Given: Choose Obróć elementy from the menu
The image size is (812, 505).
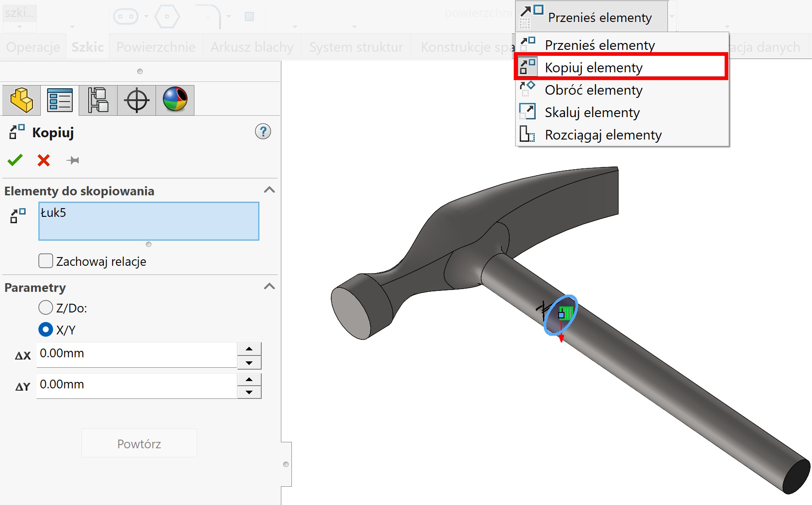Looking at the screenshot, I should click(593, 90).
